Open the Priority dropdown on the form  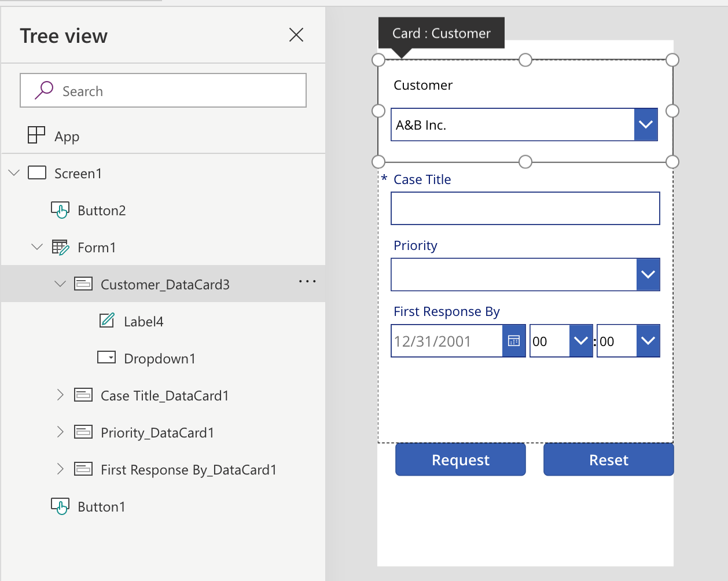[x=648, y=274]
